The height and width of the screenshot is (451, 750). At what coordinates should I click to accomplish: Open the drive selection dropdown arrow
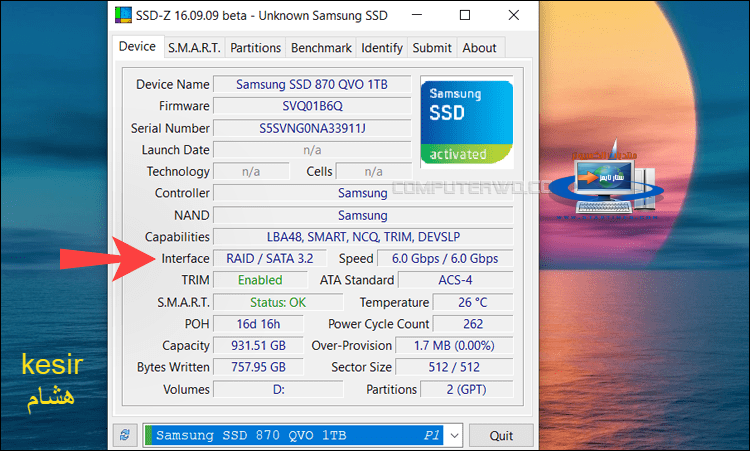pos(454,436)
